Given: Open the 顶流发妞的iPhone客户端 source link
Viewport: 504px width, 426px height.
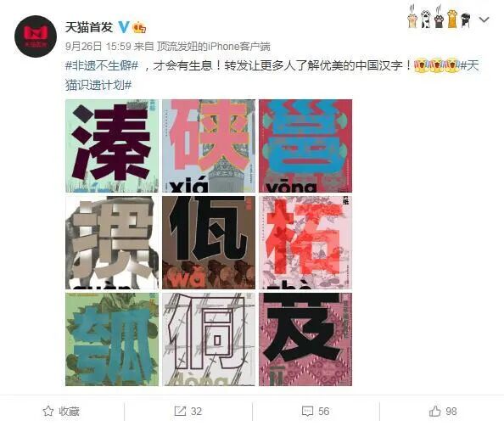Looking at the screenshot, I should [x=214, y=47].
